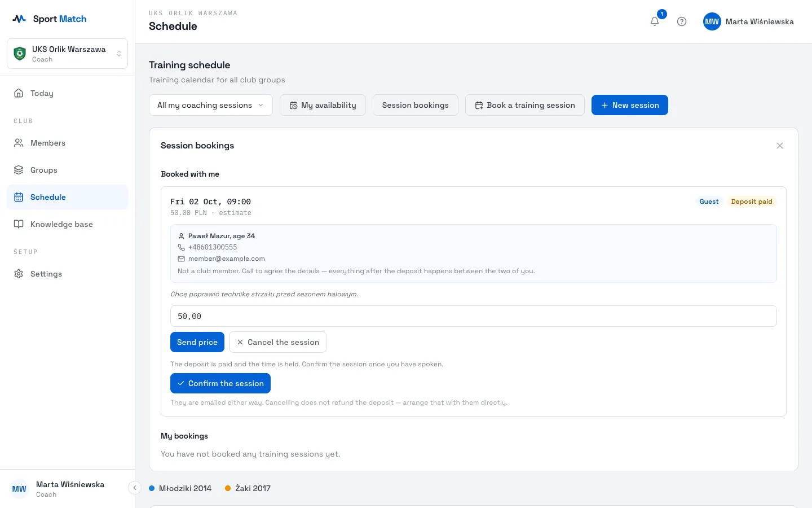Viewport: 812px width, 508px height.
Task: Expand the All my coaching sessions filter
Action: click(x=211, y=105)
